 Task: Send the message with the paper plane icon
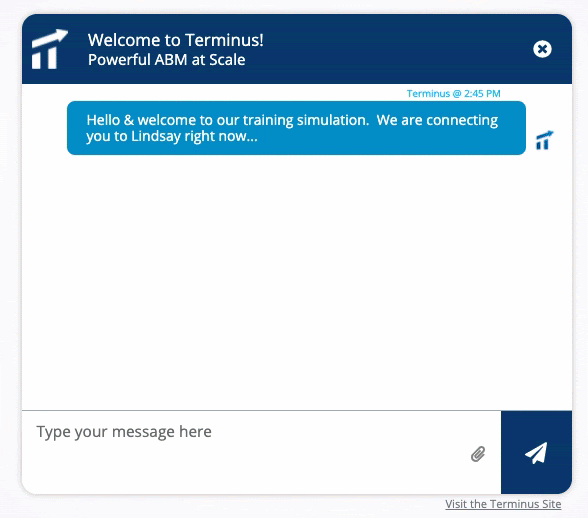pyautogui.click(x=536, y=453)
